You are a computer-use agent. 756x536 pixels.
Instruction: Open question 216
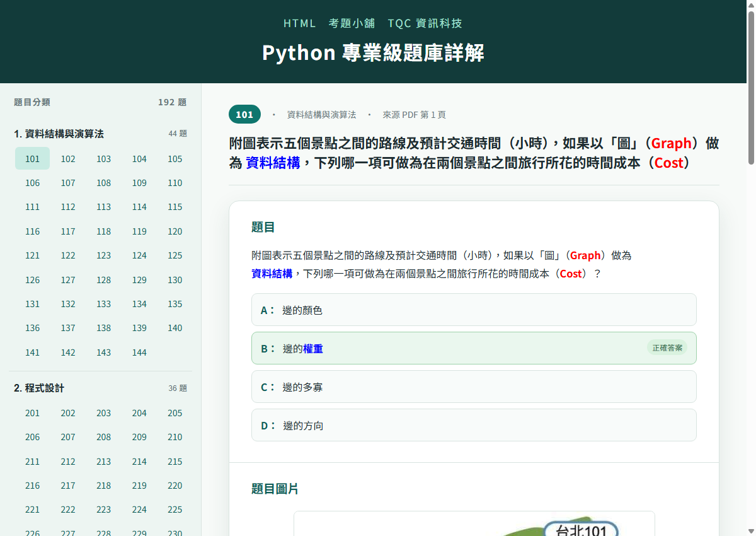point(32,486)
